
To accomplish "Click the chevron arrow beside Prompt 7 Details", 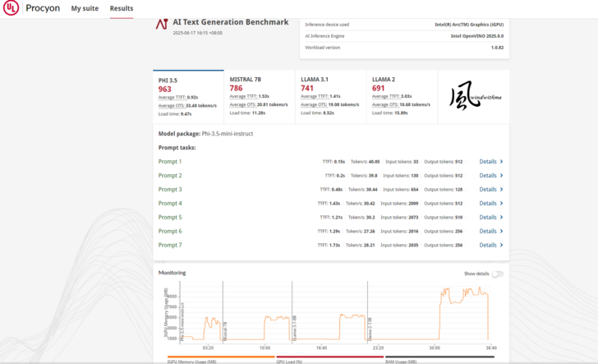I will point(502,245).
